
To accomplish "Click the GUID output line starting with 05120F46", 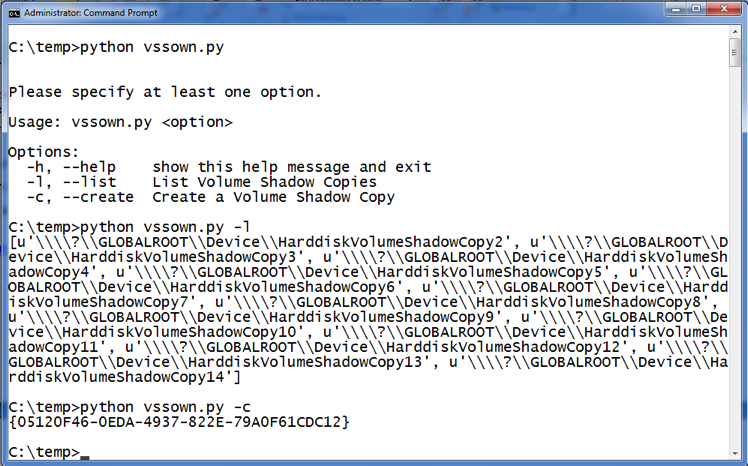I will tap(179, 422).
